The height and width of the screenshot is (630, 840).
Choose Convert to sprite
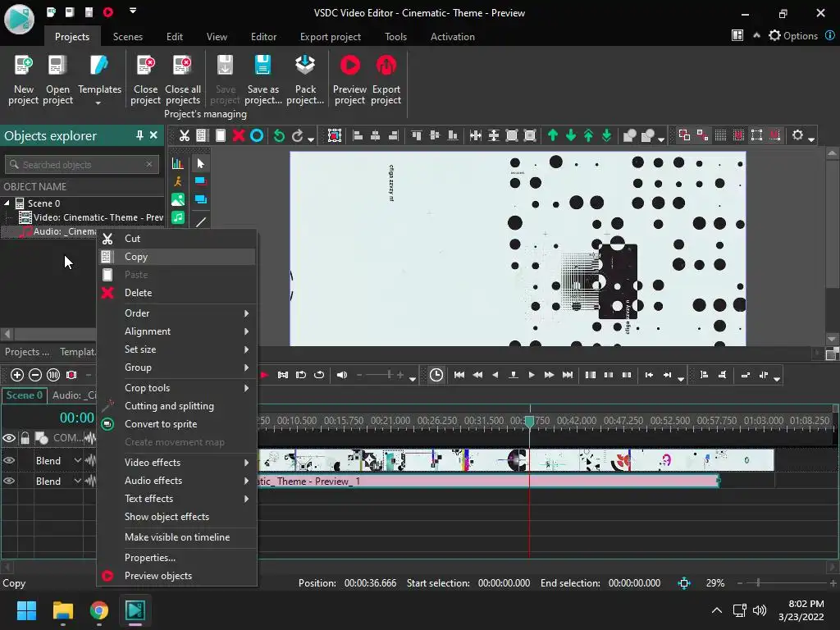(177, 424)
